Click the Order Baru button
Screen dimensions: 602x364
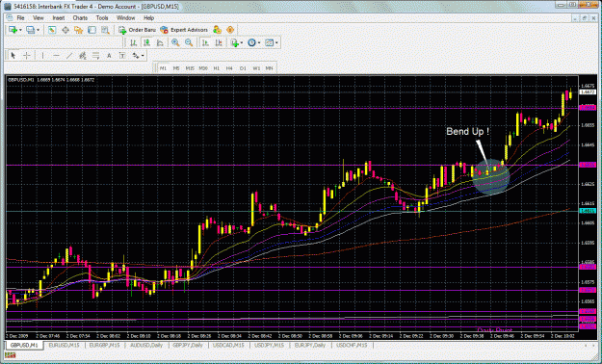point(137,30)
